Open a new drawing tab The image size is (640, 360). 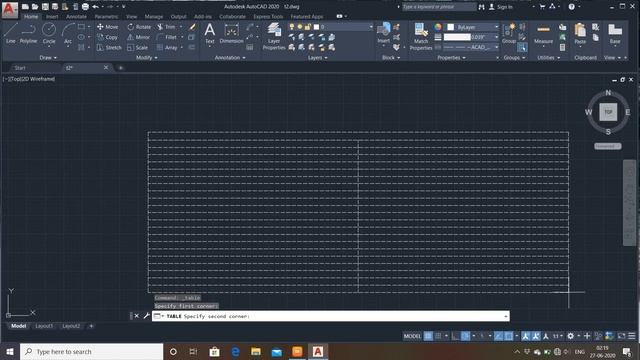[x=121, y=68]
